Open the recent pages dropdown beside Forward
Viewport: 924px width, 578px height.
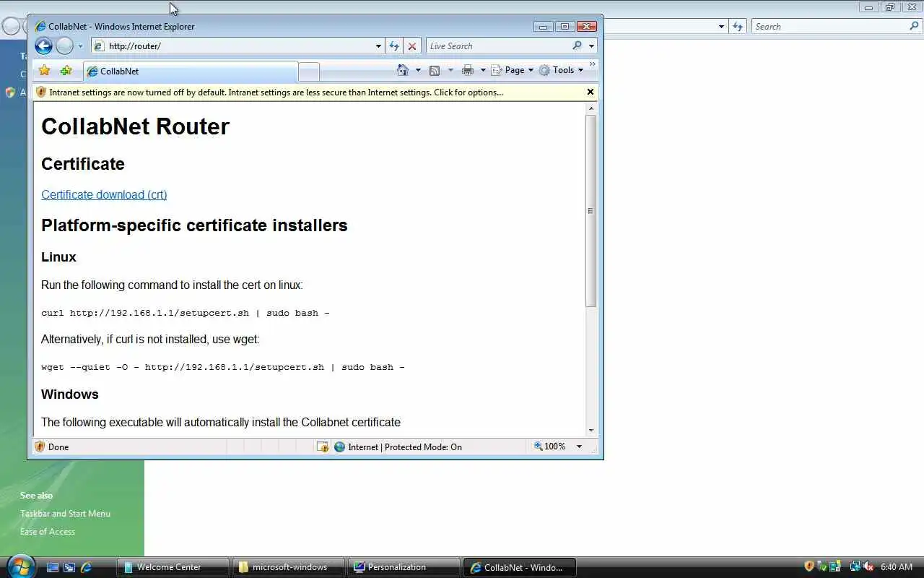(80, 46)
